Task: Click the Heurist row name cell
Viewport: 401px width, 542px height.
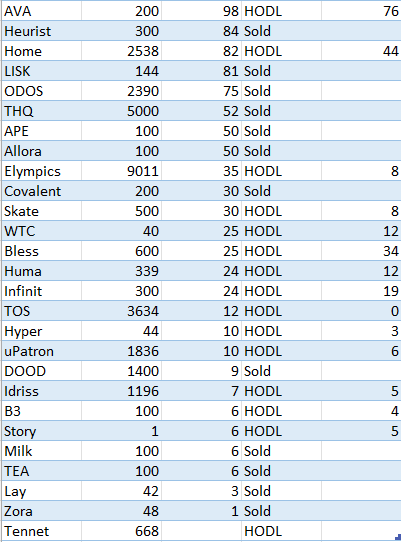Action: [x=41, y=31]
